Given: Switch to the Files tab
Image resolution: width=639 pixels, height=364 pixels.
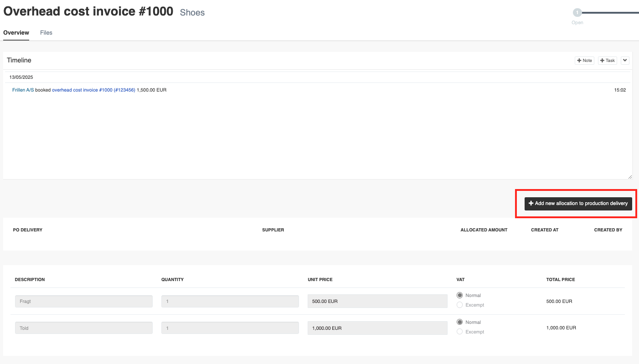Looking at the screenshot, I should coord(46,33).
